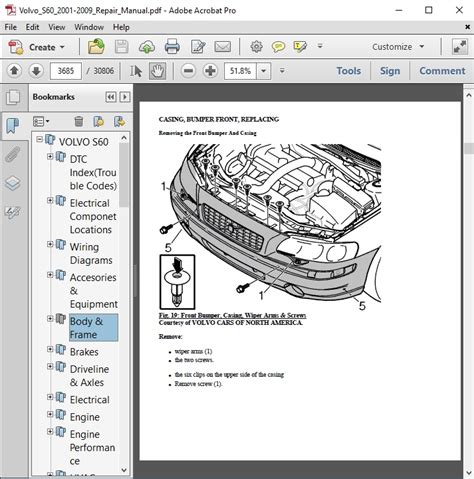This screenshot has height=479, width=474.
Task: Open the Sign pane
Action: coord(390,71)
